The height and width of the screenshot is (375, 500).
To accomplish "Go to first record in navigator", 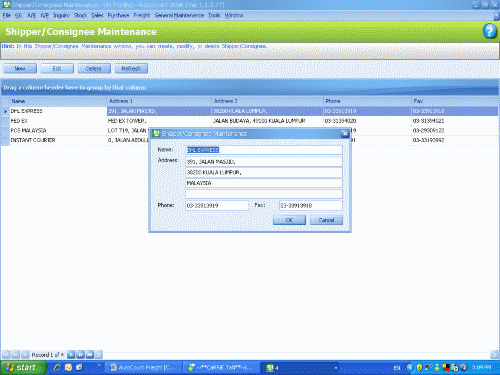I will (6, 355).
